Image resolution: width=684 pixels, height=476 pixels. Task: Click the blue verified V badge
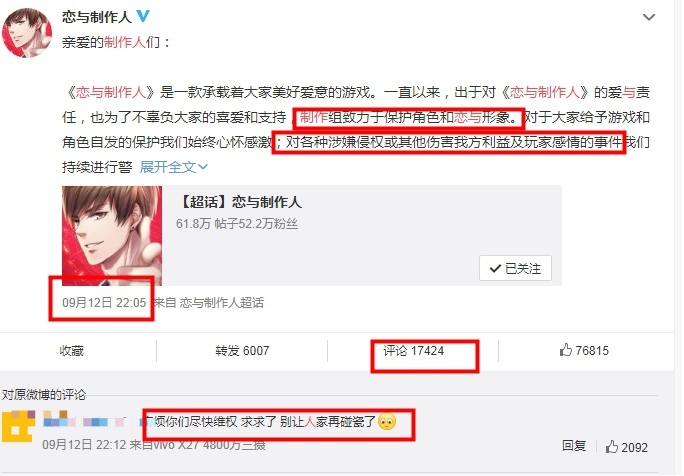(x=143, y=16)
